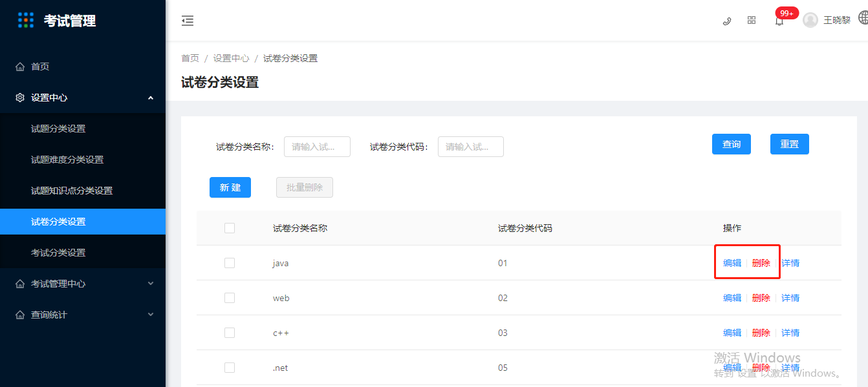This screenshot has height=387, width=868.
Task: Check the java row checkbox
Action: (x=230, y=263)
